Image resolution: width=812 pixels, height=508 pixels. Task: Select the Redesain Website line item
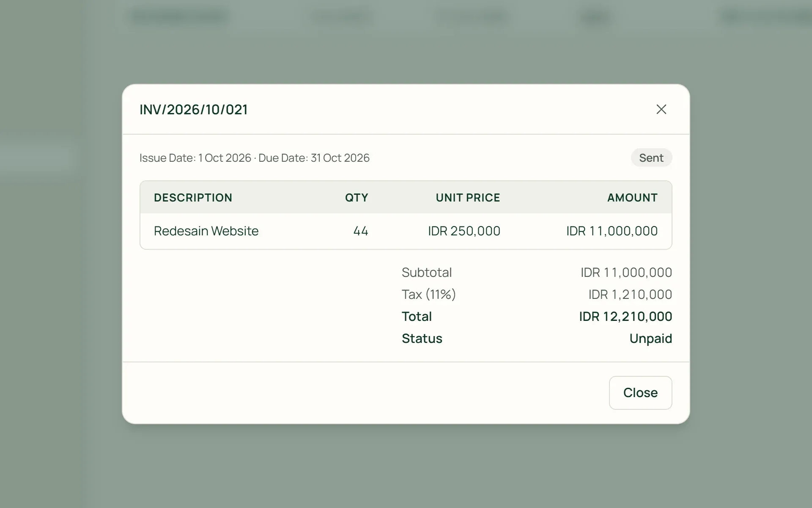coord(206,231)
